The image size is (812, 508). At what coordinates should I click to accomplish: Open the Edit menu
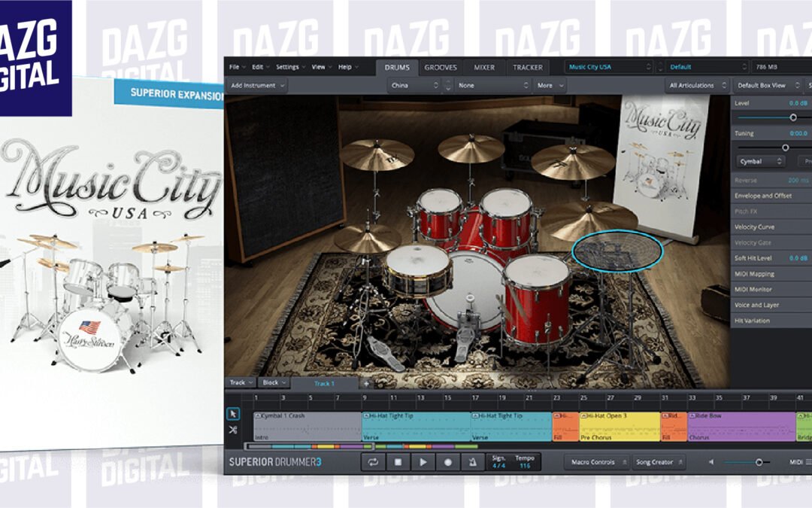click(260, 67)
